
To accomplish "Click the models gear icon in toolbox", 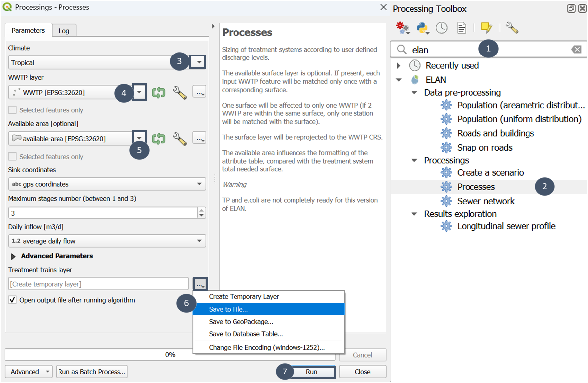I will coord(402,28).
